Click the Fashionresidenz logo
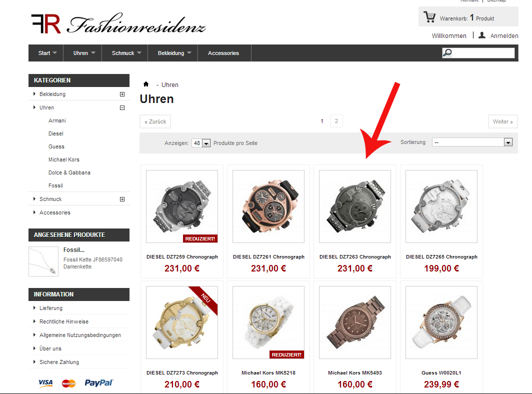Viewport: 532px width, 394px height. pyautogui.click(x=119, y=24)
